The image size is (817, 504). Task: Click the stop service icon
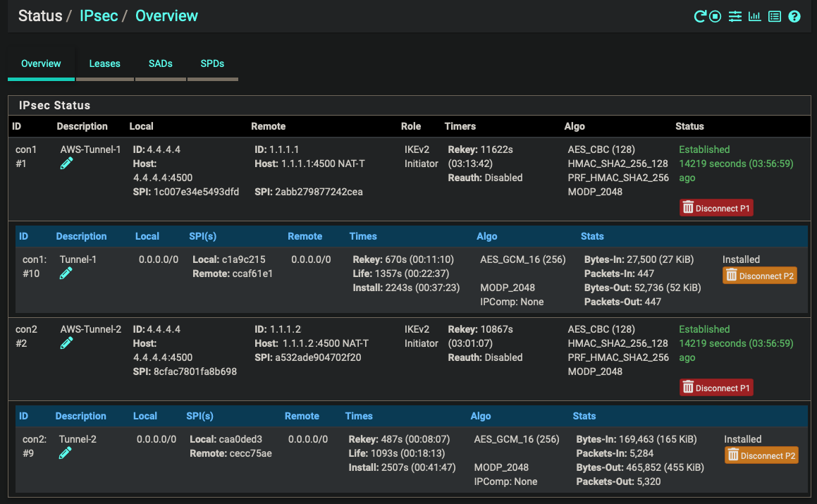[715, 16]
